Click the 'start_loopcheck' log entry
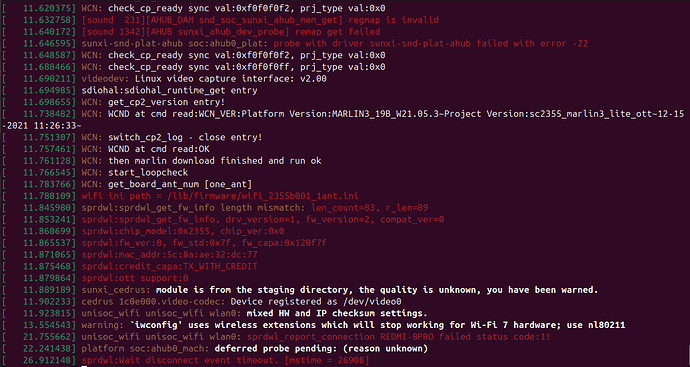 tap(148, 172)
